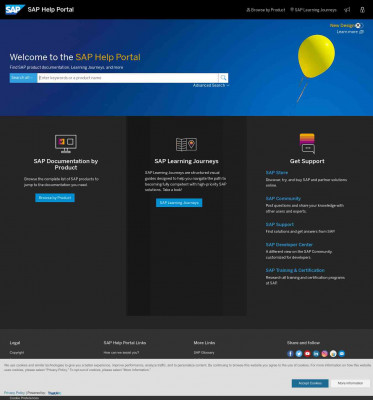Open the SAP Community link
This screenshot has height=400, width=373.
coord(283,199)
